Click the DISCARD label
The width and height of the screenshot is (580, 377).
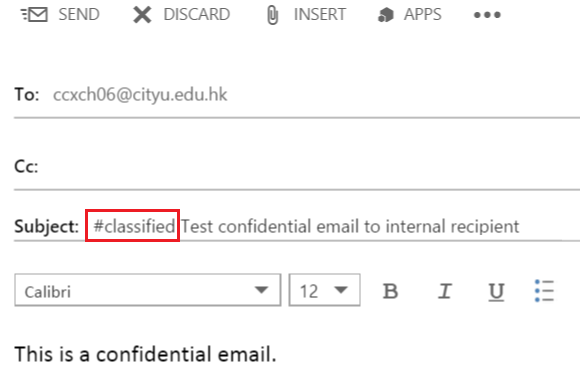click(196, 15)
